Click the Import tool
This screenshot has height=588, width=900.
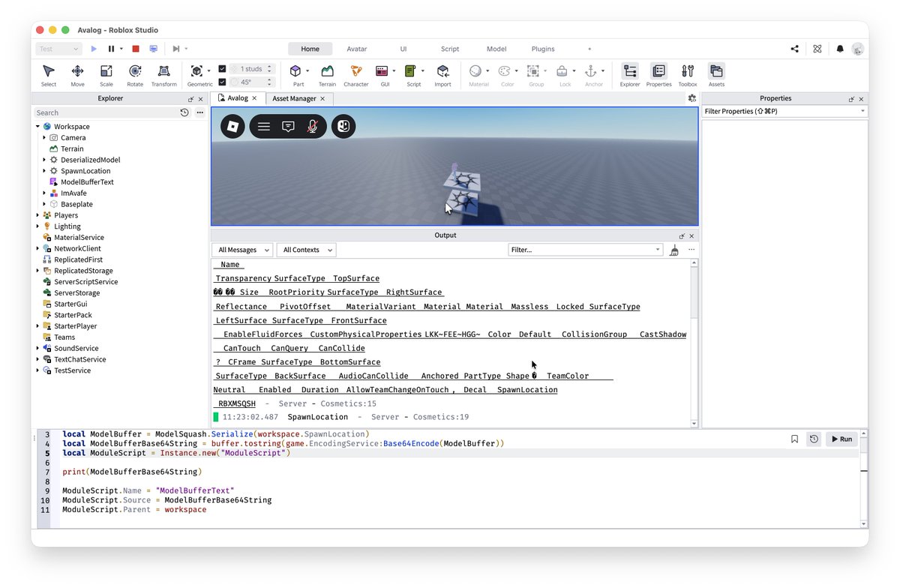coord(442,75)
